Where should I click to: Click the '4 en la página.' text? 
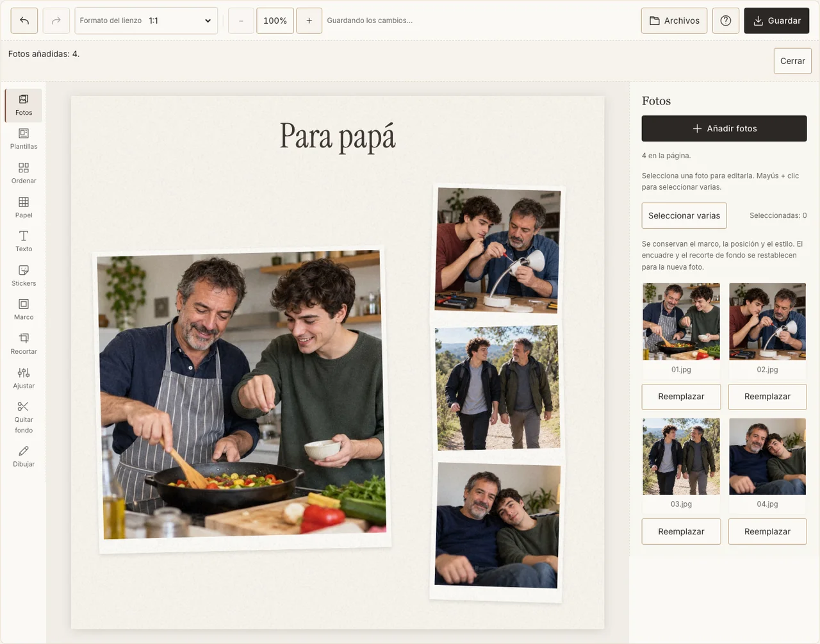click(666, 156)
